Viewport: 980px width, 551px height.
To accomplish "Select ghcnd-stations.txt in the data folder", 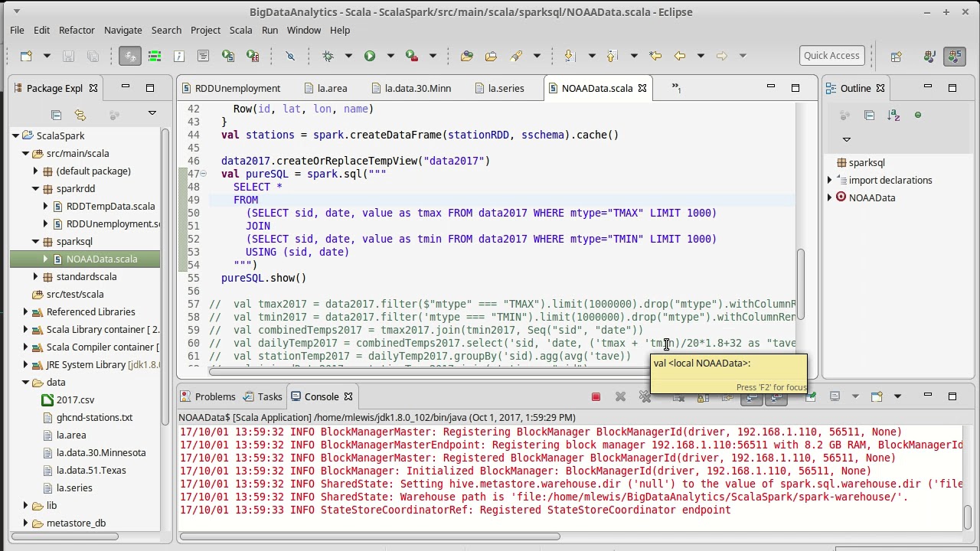I will [94, 417].
